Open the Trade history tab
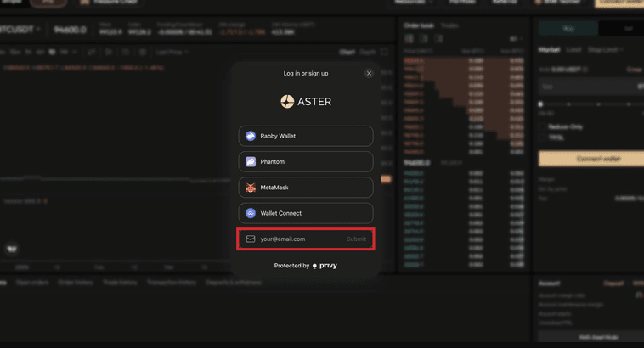Screen dimensions: 644x348 (120, 283)
